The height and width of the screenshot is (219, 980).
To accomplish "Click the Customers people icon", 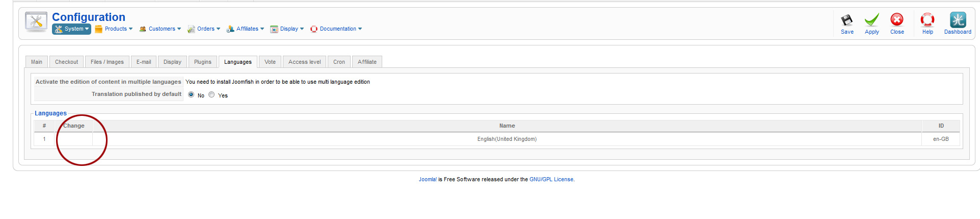I will point(143,29).
